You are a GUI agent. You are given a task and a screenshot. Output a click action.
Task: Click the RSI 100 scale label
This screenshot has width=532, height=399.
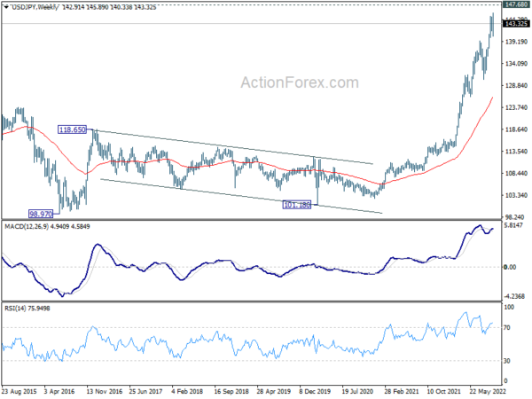point(509,307)
